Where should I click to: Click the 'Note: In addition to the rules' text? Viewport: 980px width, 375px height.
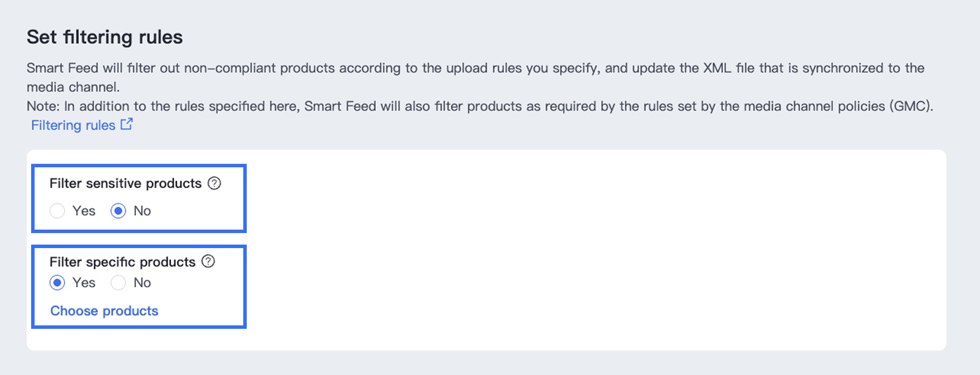click(480, 106)
